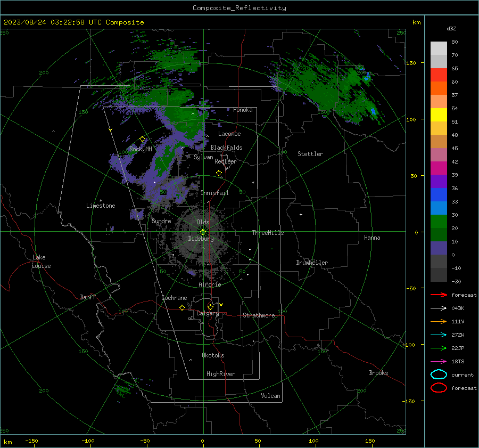
Task: Click the Innisfail city label
Action: [214, 193]
